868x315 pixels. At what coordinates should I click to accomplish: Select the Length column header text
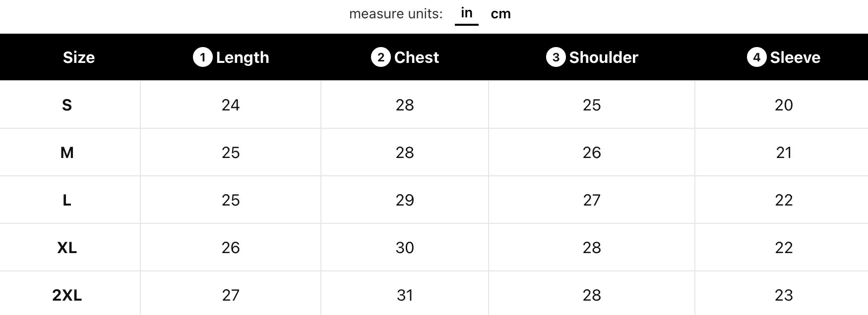coord(243,57)
